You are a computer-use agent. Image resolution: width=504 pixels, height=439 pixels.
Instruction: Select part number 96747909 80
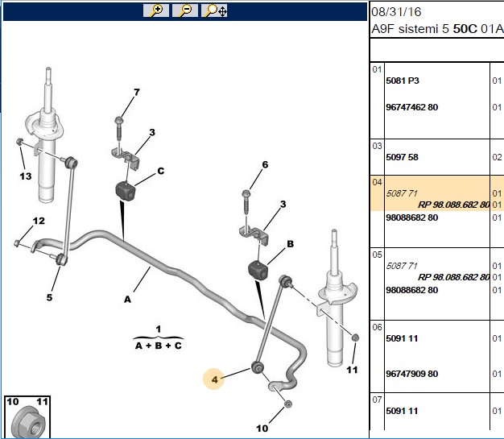(411, 374)
